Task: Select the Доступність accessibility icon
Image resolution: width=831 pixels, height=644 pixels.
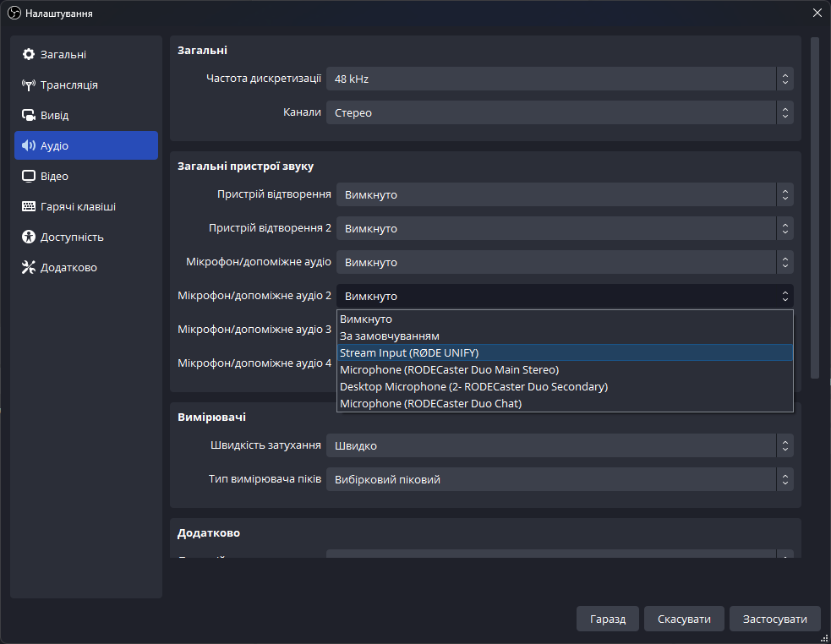Action: coord(29,237)
